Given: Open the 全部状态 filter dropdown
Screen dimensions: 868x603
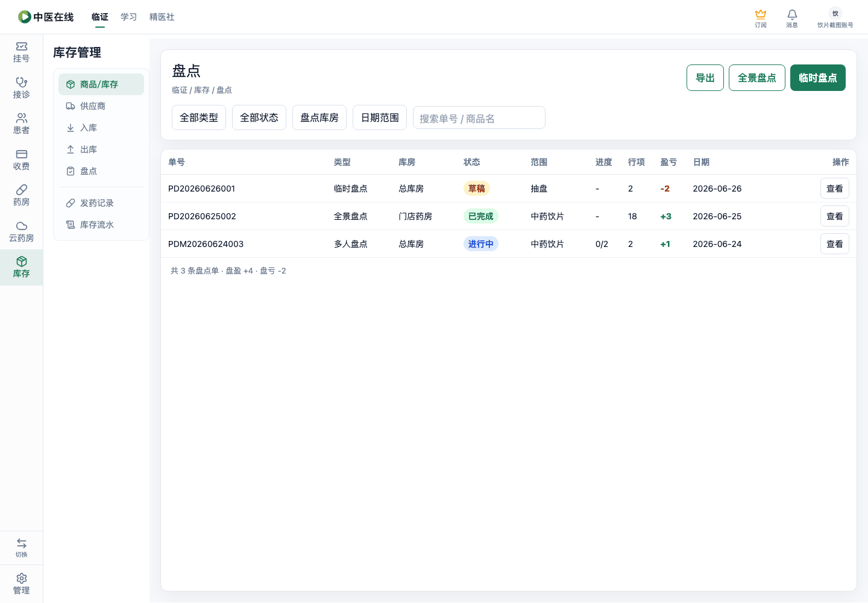Looking at the screenshot, I should pos(259,117).
